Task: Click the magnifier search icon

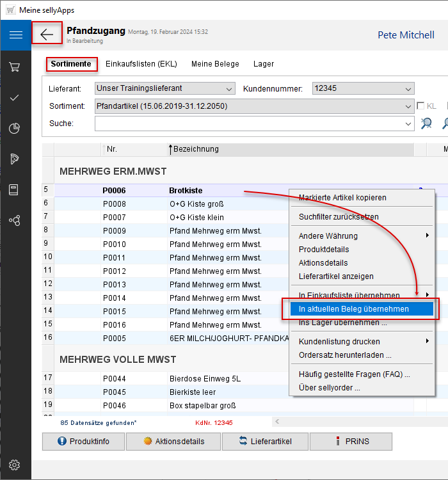Action: coord(426,124)
